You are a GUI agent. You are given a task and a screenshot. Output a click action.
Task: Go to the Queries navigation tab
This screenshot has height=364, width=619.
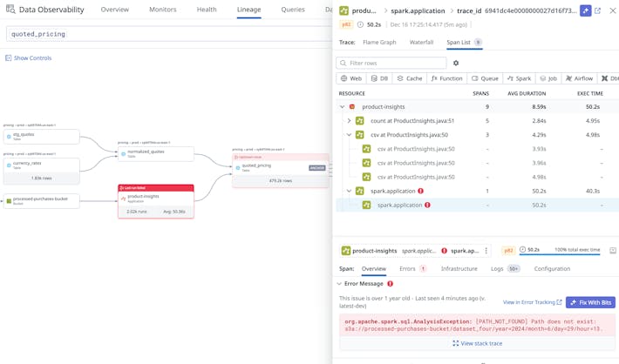coord(293,10)
